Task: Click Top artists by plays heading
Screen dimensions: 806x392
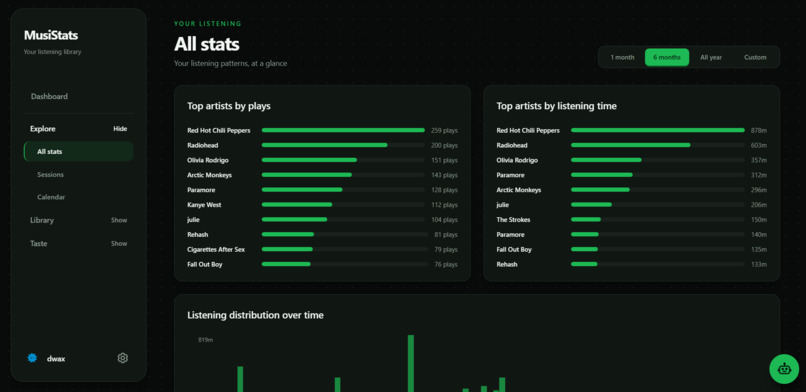Action: click(229, 106)
